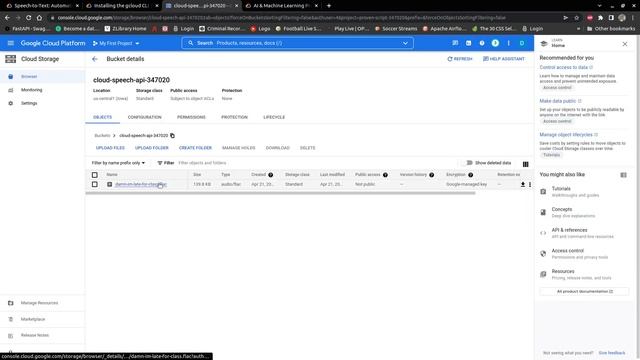Viewport: 640px width, 360px height.
Task: Close the Learn side panel
Action: click(624, 44)
